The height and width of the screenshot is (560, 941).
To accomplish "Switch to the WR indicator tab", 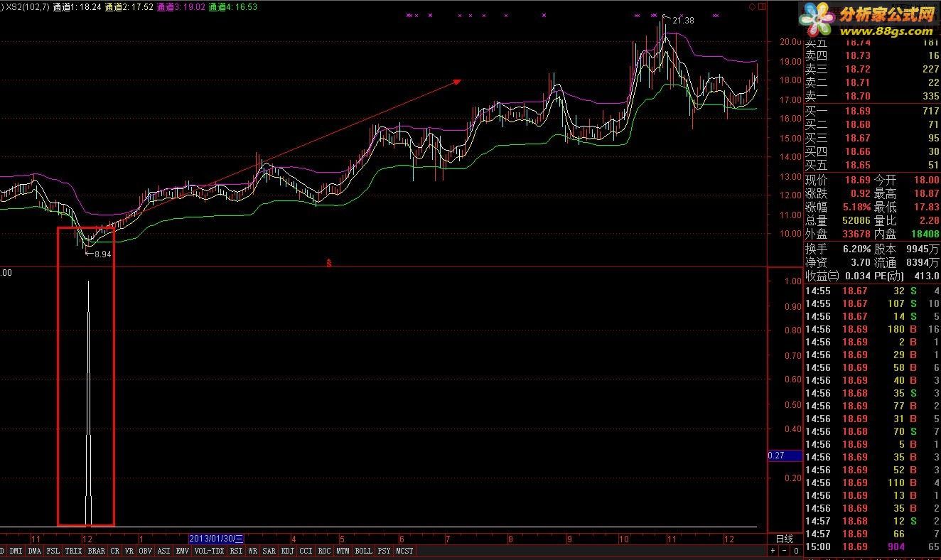I will [253, 551].
